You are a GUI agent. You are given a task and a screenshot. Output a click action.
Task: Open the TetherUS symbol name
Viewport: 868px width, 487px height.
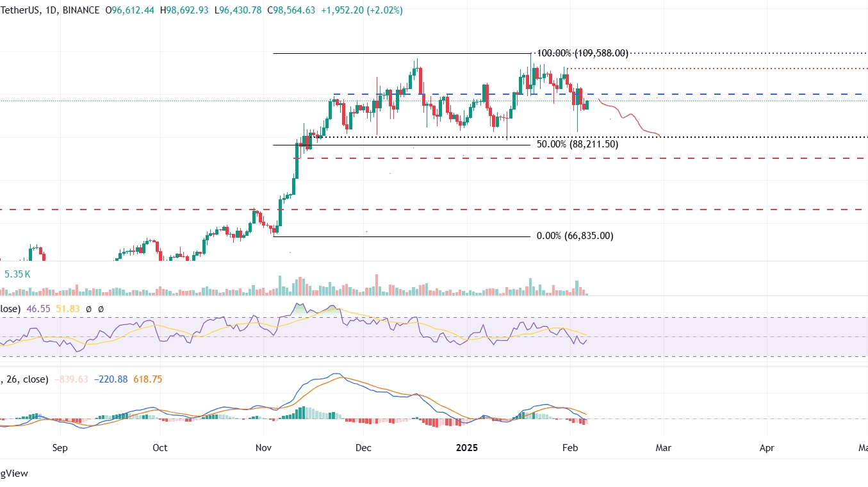click(19, 10)
